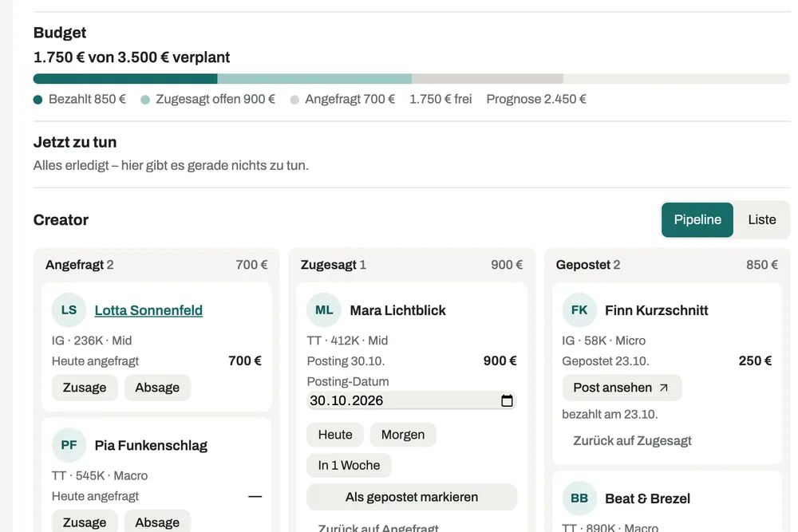Click the Posting-Datum input 30.10.2026
Viewport: 798px width, 532px height.
(412, 400)
